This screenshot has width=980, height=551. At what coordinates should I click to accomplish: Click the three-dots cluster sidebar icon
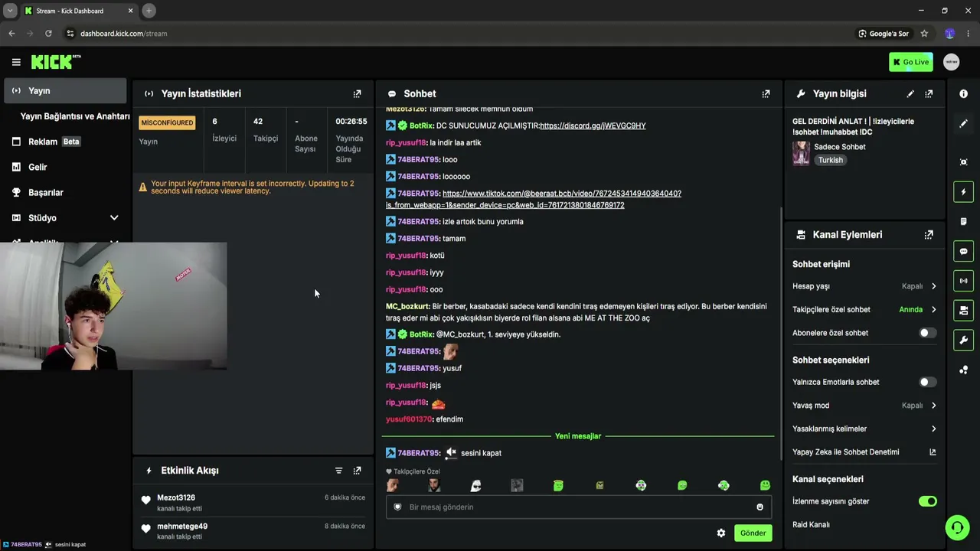(x=963, y=370)
